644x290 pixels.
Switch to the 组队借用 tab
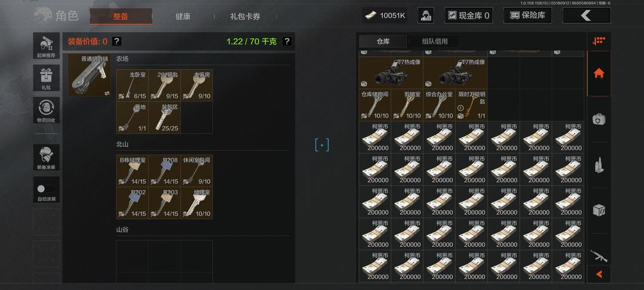point(435,41)
